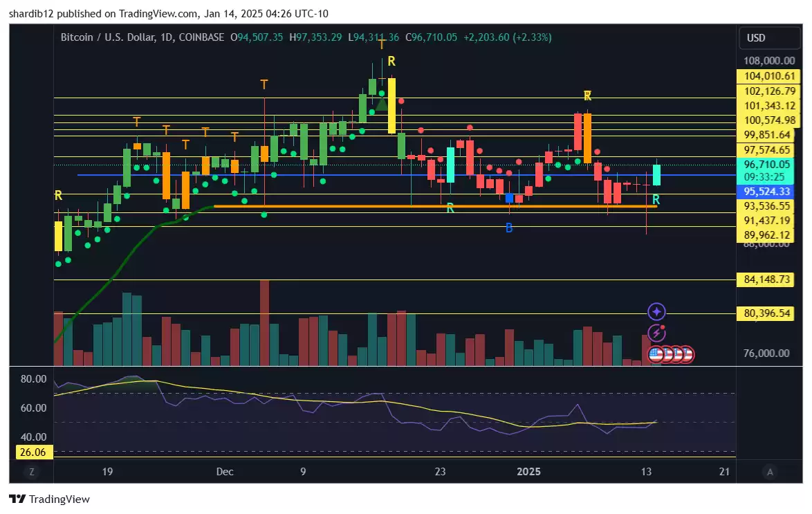Screen dimensions: 812x514
Task: Select the 102,126.79 price label
Action: [769, 91]
